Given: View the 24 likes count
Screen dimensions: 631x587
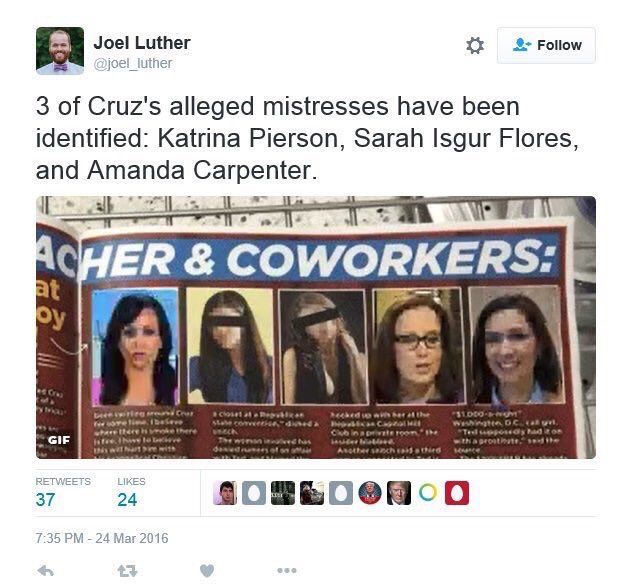Looking at the screenshot, I should [127, 500].
